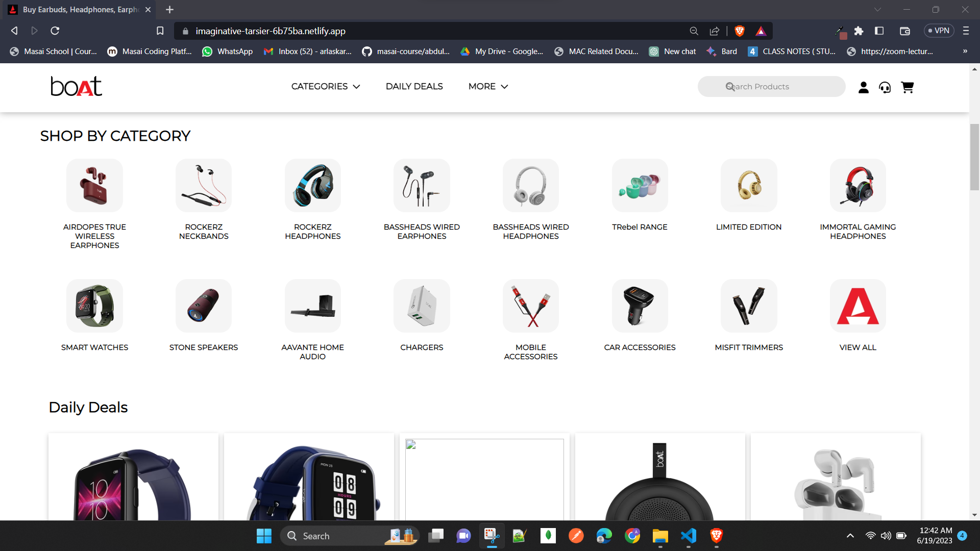Click the user account profile icon
Viewport: 980px width, 551px height.
point(863,87)
